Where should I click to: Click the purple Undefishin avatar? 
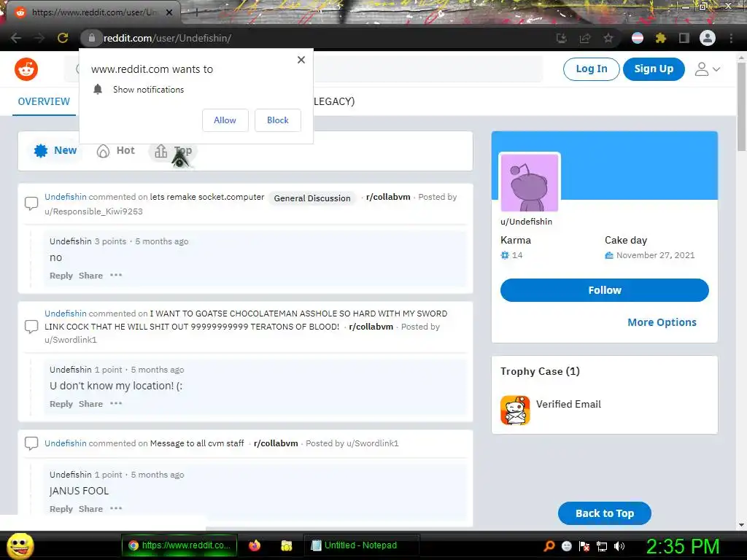[x=530, y=183]
